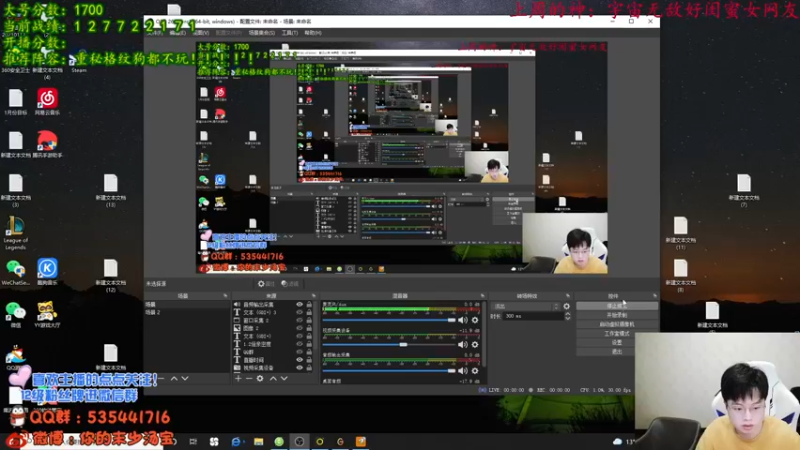800x450 pixels.
Task: Click the 开始录制 button
Action: pyautogui.click(x=617, y=315)
